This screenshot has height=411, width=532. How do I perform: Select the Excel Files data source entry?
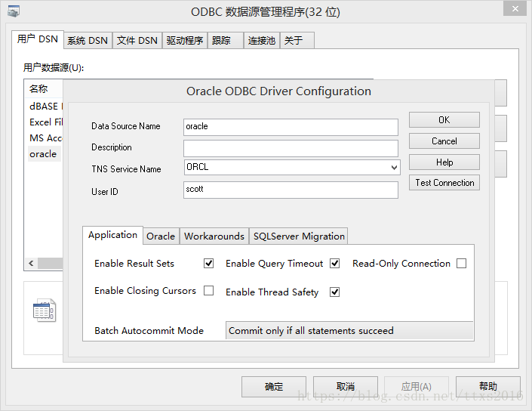tap(46, 122)
